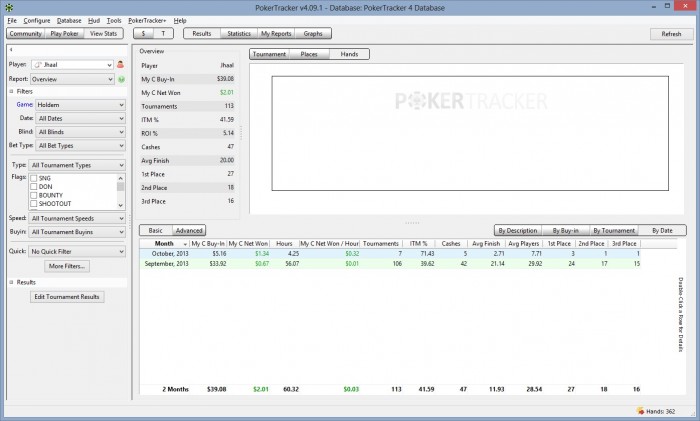Select the Places graph tab
Image resolution: width=700 pixels, height=421 pixels.
309,54
